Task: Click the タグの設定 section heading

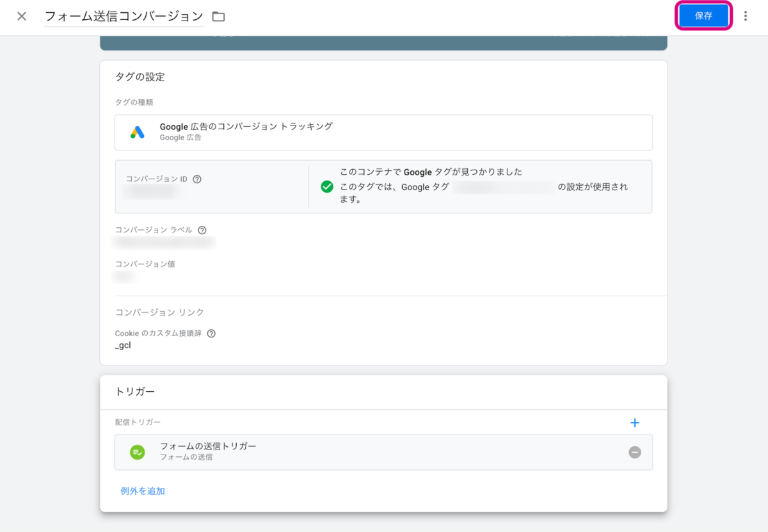Action: click(140, 77)
